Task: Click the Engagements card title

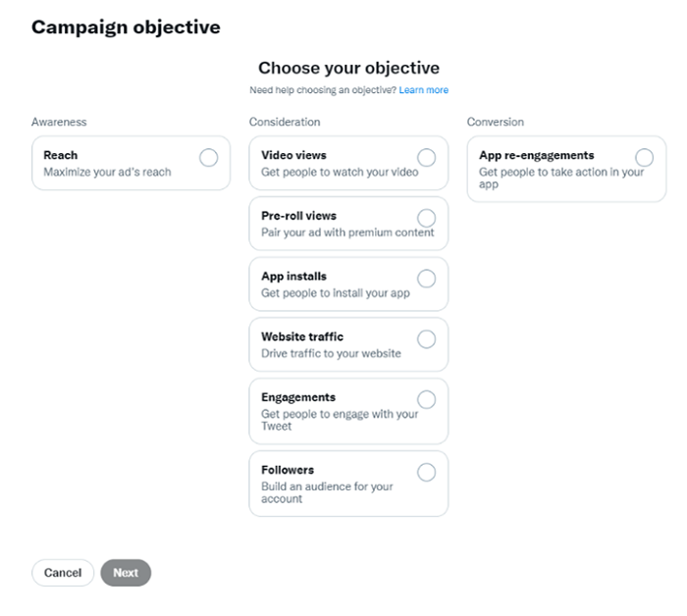Action: click(x=298, y=397)
